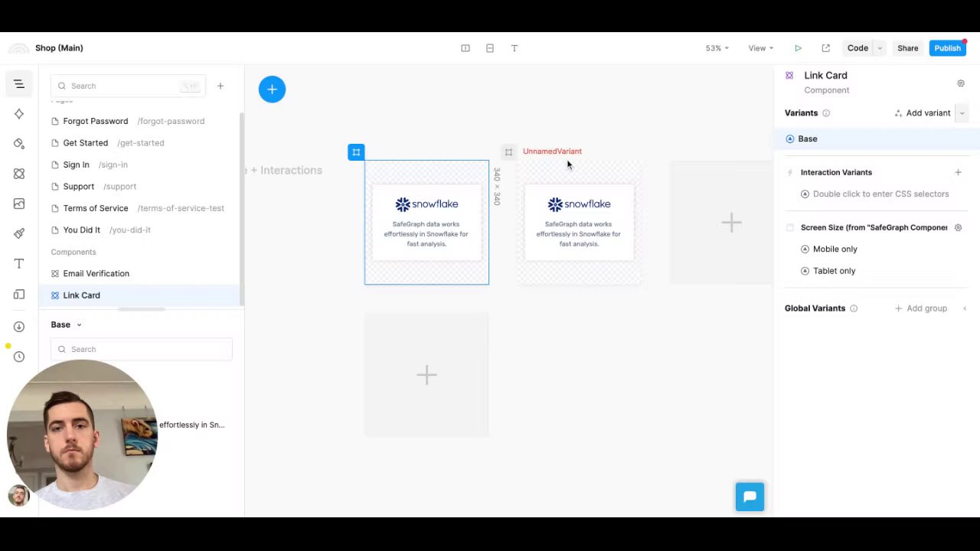
Task: Open the typography T icon in sidebar
Action: click(x=19, y=263)
